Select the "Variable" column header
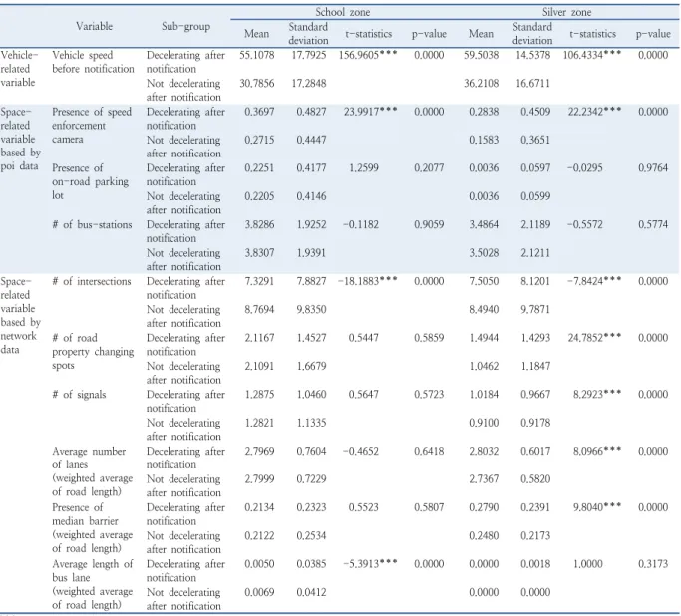This screenshot has height=616, width=681. pos(95,26)
